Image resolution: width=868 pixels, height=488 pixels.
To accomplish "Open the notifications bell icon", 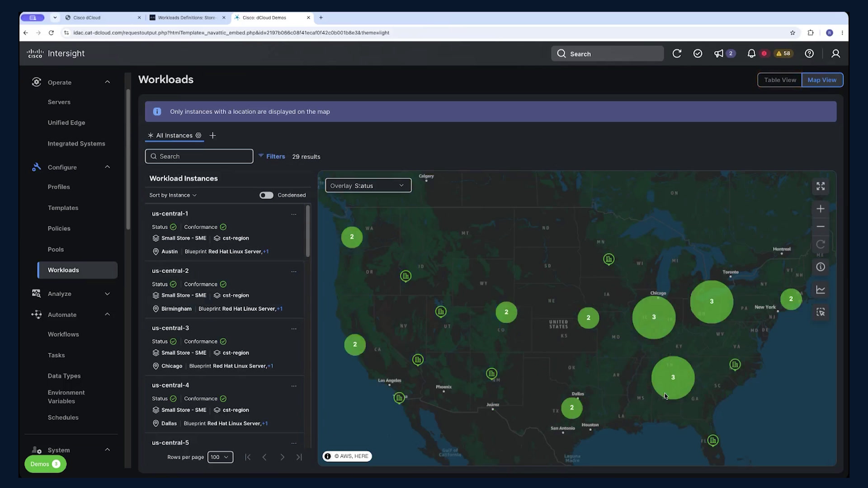I will click(x=751, y=53).
